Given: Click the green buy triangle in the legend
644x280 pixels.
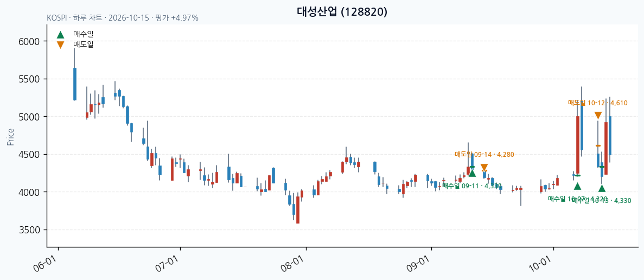Looking at the screenshot, I should (x=60, y=35).
